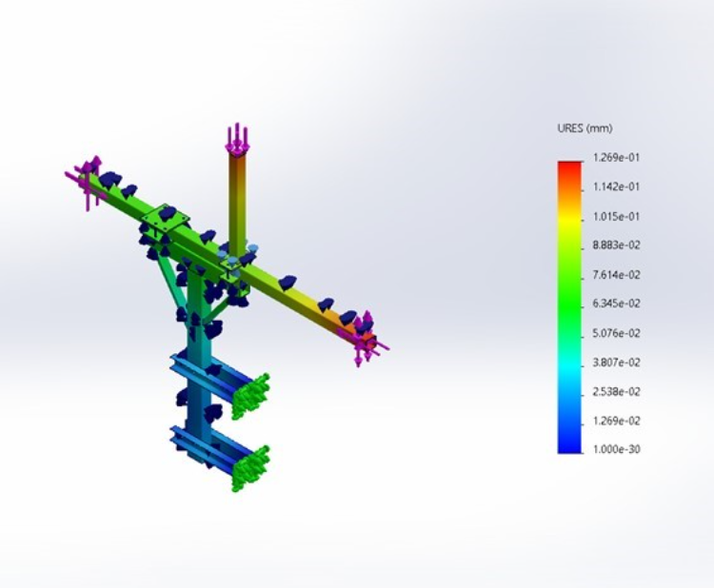The width and height of the screenshot is (714, 588).
Task: Select legend minimum value 1.000e-30
Action: pyautogui.click(x=616, y=450)
